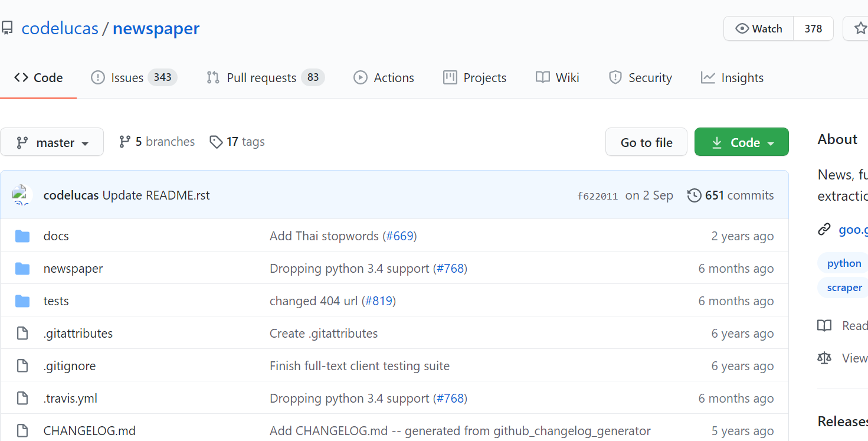Click the repository book icon beside codelucas
Screen dimensions: 868x441
(x=6, y=28)
